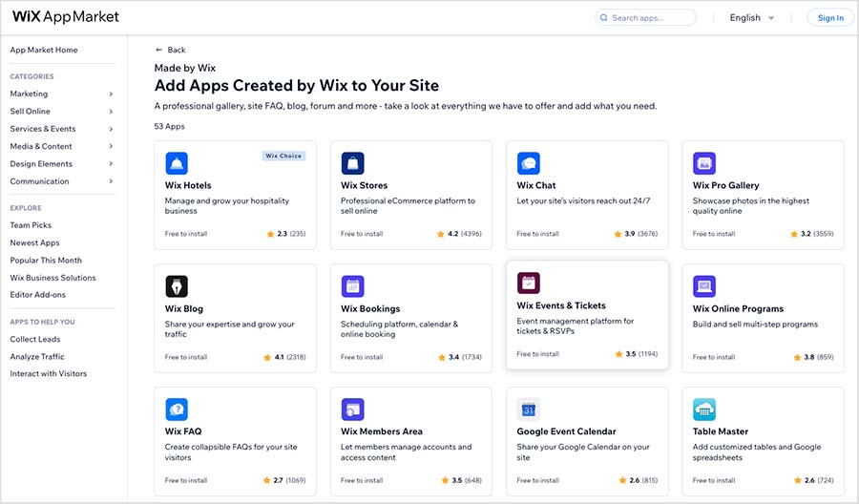
Task: Go to App Market Home
Action: pyautogui.click(x=44, y=50)
